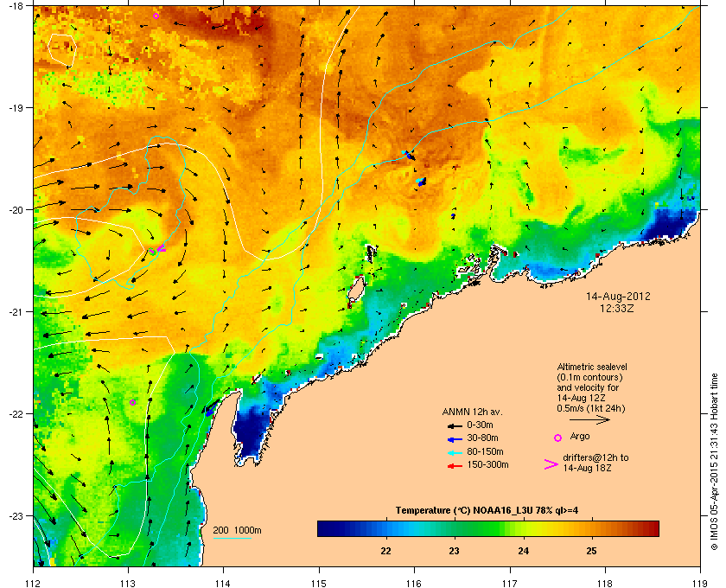The image size is (726, 588).
Task: Click the blue 30-80m legend arrow
Action: tap(455, 439)
